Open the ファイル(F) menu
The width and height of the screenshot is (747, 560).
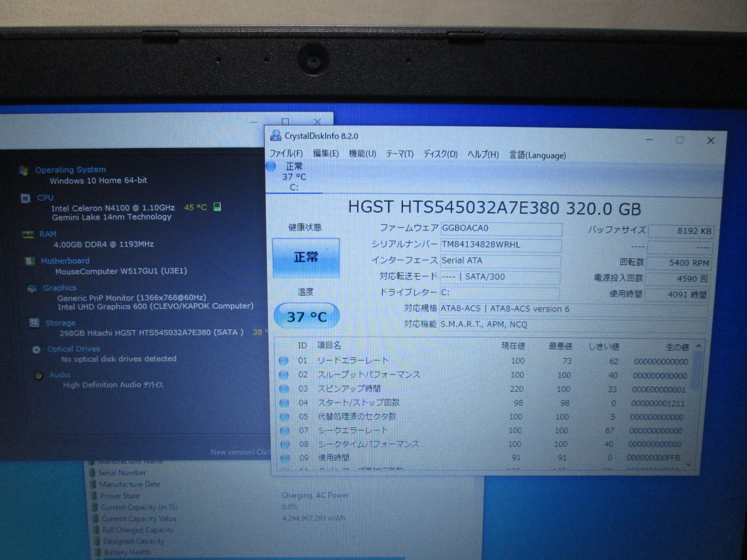click(286, 154)
